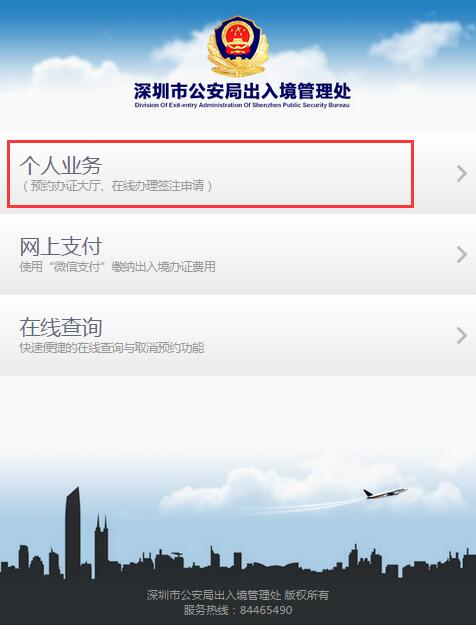Image resolution: width=476 pixels, height=625 pixels.
Task: Click the tallest skyscraper in the skyline
Action: (73, 532)
